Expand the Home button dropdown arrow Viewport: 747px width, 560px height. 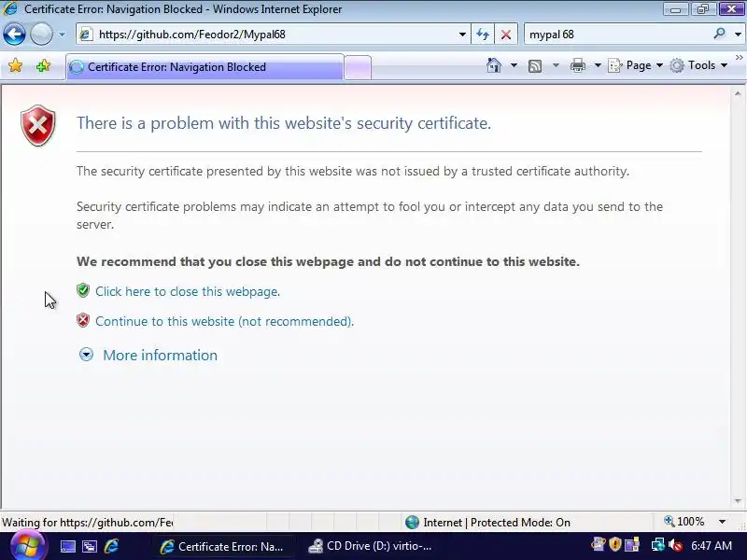click(x=514, y=65)
